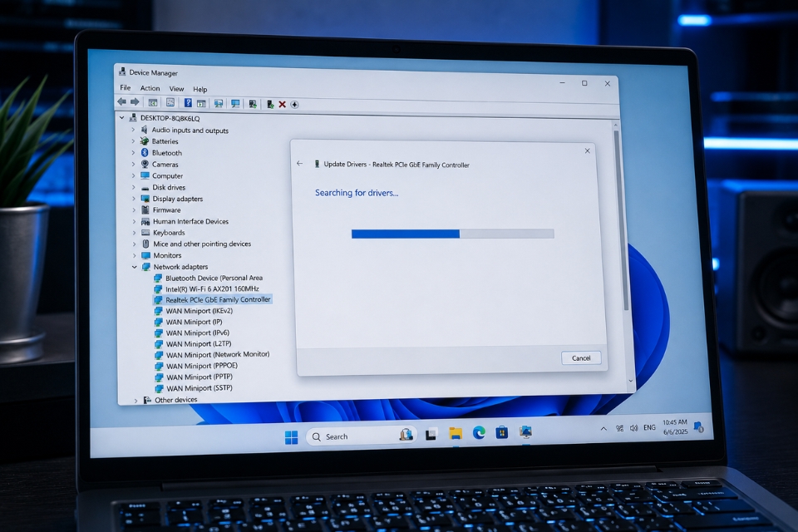Click the driver search progress bar
798x532 pixels.
(x=452, y=234)
